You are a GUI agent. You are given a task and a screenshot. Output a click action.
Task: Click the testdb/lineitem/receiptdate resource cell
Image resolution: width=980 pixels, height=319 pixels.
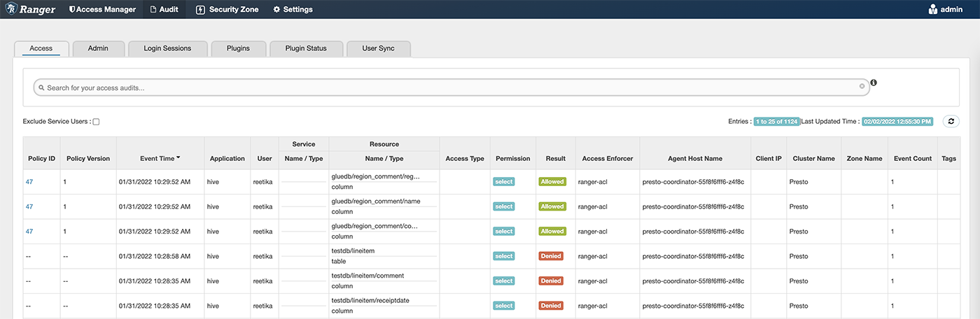pyautogui.click(x=384, y=306)
